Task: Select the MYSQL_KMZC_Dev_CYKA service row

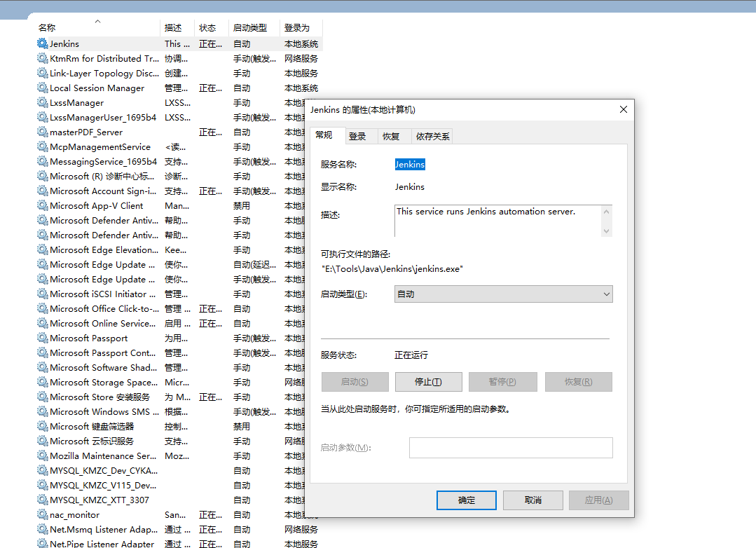Action: pos(170,470)
